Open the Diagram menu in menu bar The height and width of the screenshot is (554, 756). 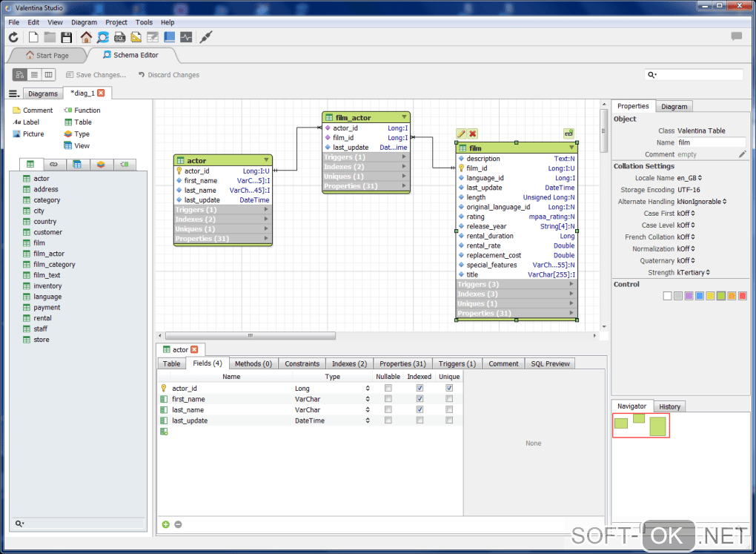[84, 22]
